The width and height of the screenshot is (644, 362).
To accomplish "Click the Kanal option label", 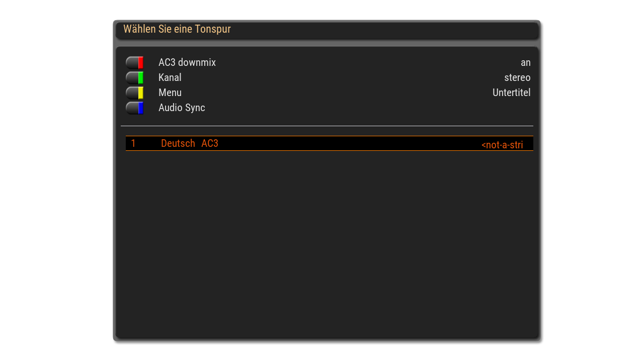I will click(170, 78).
